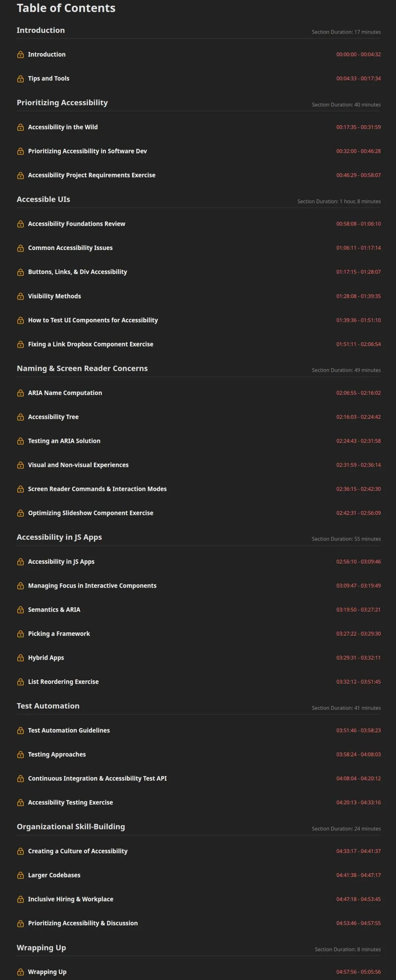The image size is (396, 980).
Task: Click the lock icon beside Tips and Tools
Action: click(20, 79)
